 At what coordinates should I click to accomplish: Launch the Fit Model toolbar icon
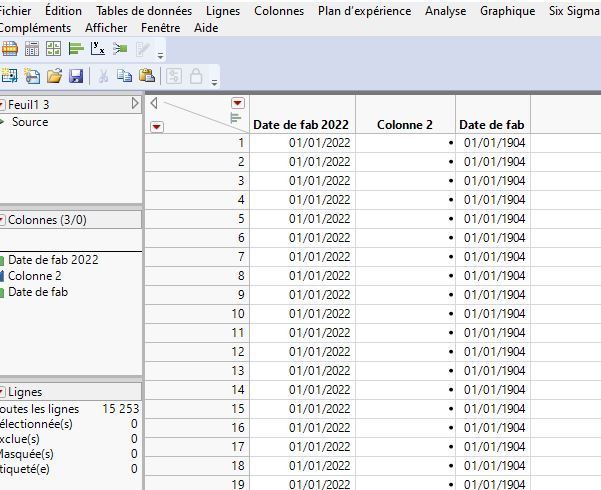point(120,49)
